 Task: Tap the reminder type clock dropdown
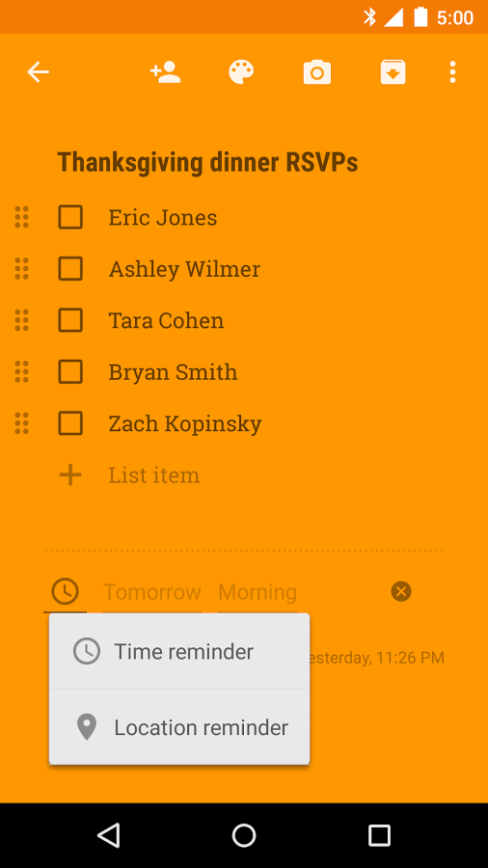[x=66, y=591]
